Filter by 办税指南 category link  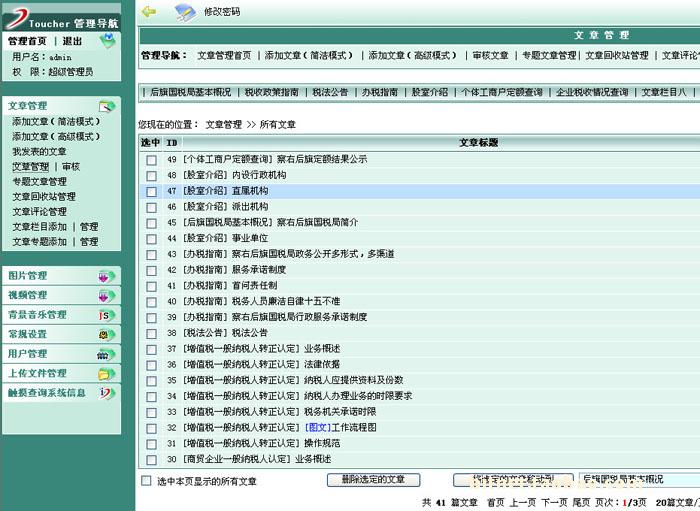(x=380, y=92)
